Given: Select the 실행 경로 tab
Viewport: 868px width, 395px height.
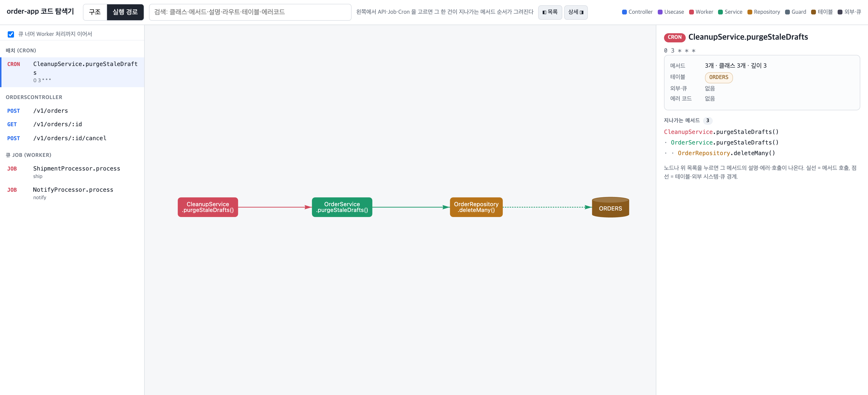Looking at the screenshot, I should click(125, 12).
